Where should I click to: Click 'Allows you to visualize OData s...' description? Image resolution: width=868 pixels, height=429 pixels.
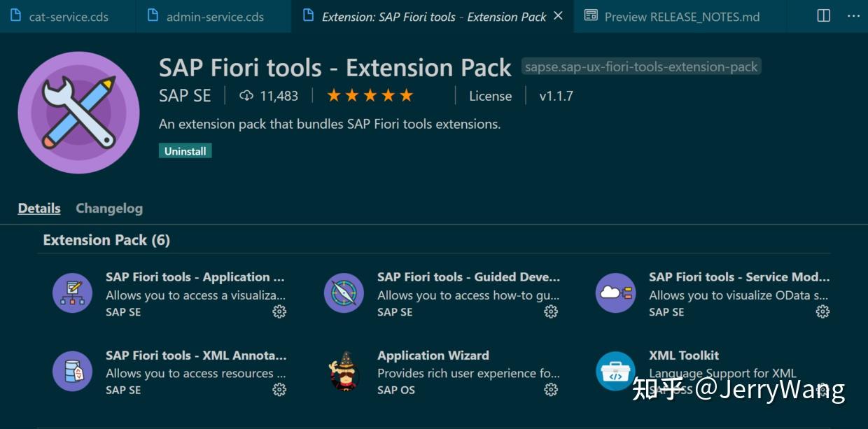738,295
